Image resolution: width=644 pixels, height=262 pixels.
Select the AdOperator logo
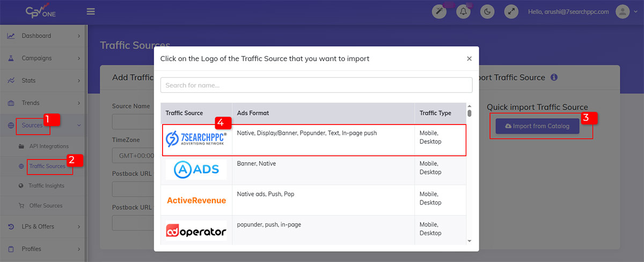[196, 231]
